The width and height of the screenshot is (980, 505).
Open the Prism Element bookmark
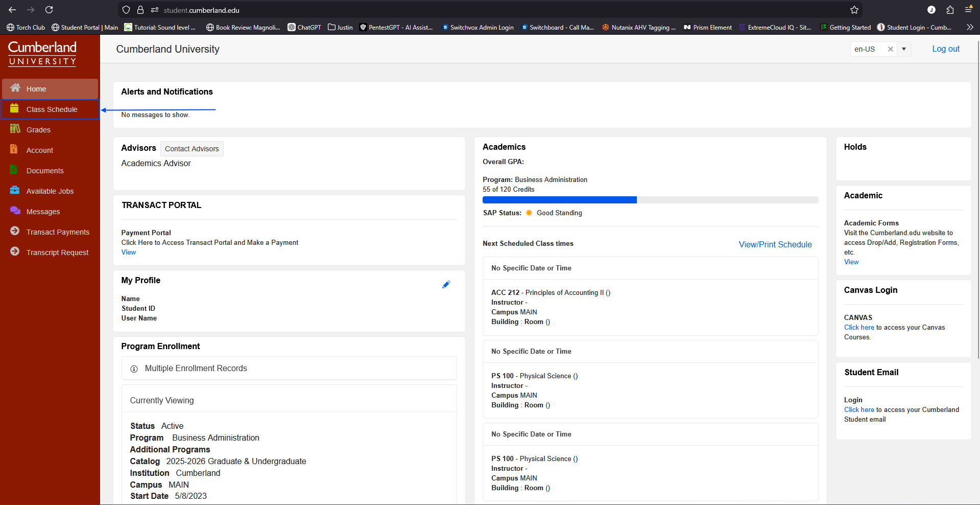708,28
